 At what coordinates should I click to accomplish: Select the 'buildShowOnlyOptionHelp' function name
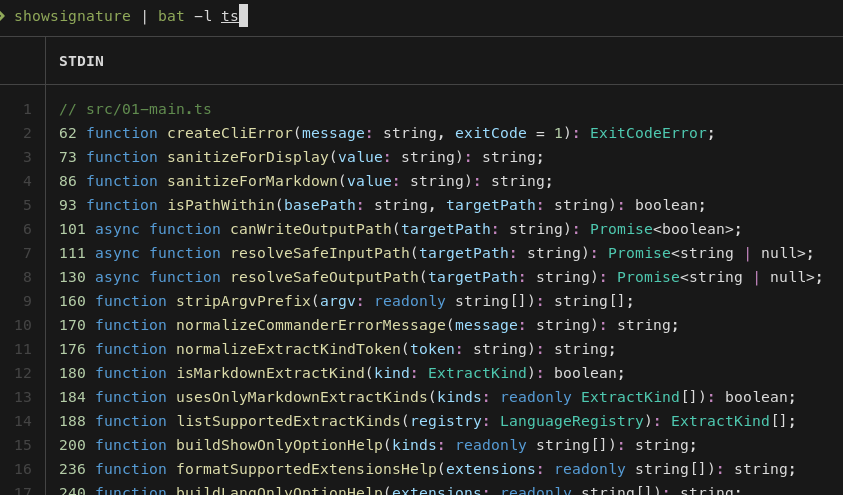pos(279,444)
